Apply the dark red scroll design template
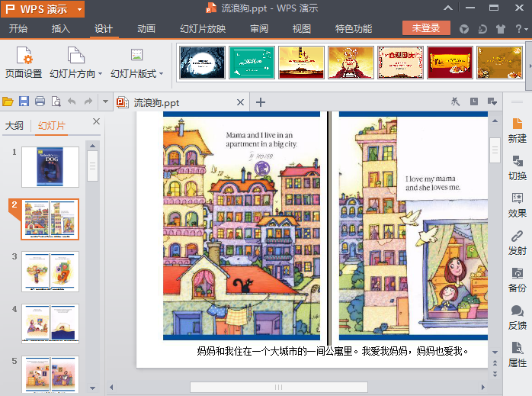The width and height of the screenshot is (532, 396). (x=450, y=63)
